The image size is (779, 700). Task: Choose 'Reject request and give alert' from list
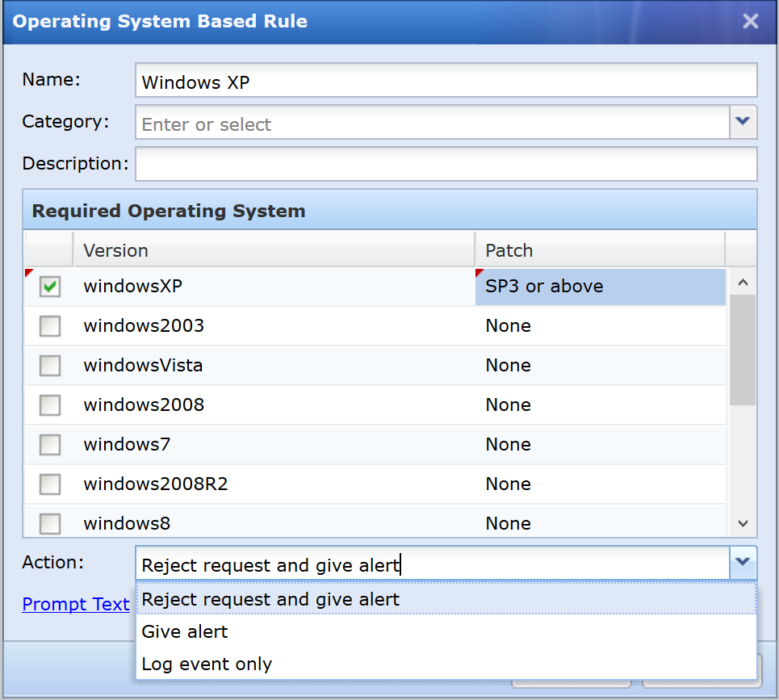tap(446, 600)
